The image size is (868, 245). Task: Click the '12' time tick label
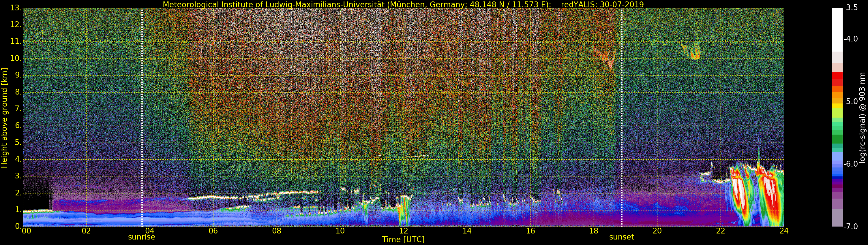pos(403,231)
